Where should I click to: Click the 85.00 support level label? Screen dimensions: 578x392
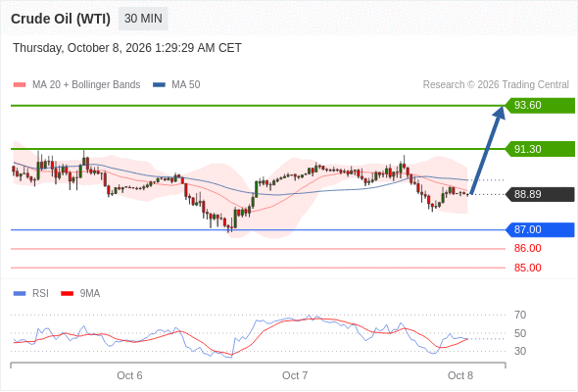click(527, 268)
